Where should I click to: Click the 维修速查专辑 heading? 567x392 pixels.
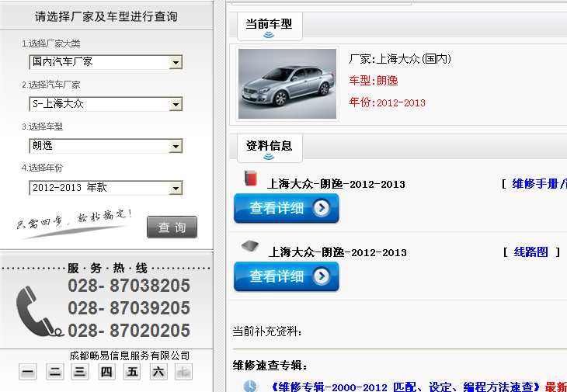click(x=270, y=366)
